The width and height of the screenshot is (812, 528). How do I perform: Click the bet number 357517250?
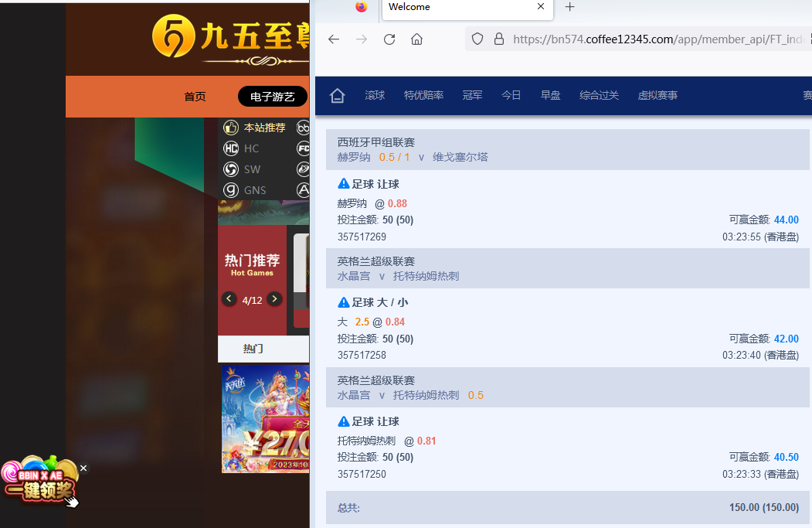pyautogui.click(x=362, y=474)
